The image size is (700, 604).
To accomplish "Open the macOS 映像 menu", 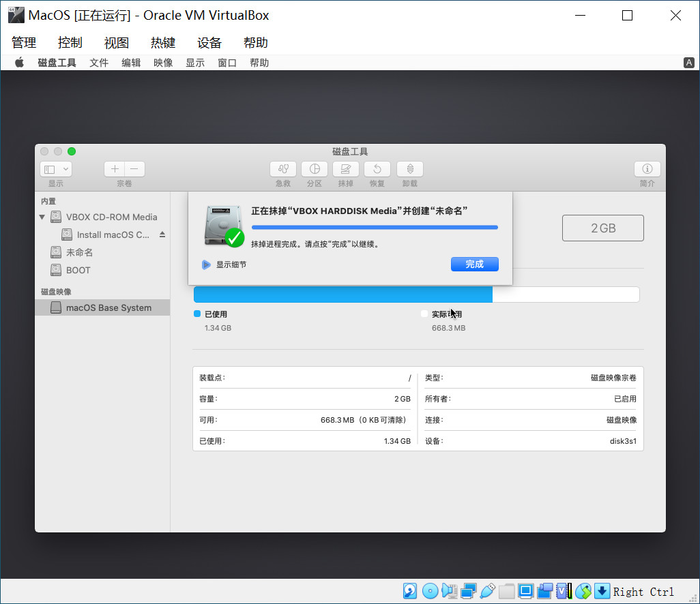I will coord(163,63).
